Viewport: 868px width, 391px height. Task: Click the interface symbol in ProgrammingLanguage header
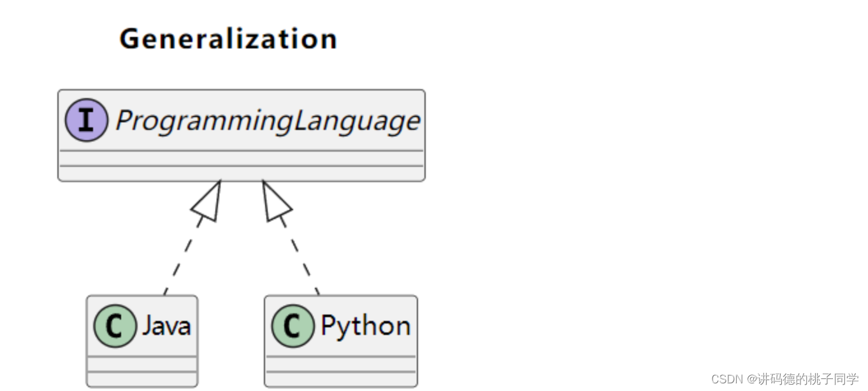click(86, 119)
